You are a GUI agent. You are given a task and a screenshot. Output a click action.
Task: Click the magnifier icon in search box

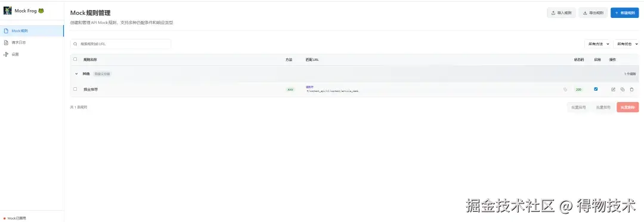click(x=76, y=44)
